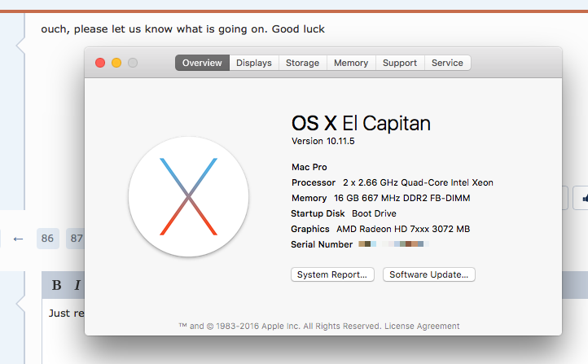Click the 'Mac Pro' model name

point(309,167)
